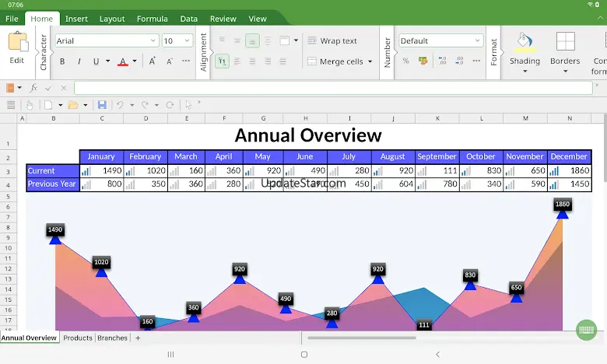The image size is (607, 364).
Task: Tap the Android recent apps button
Action: [x=170, y=355]
